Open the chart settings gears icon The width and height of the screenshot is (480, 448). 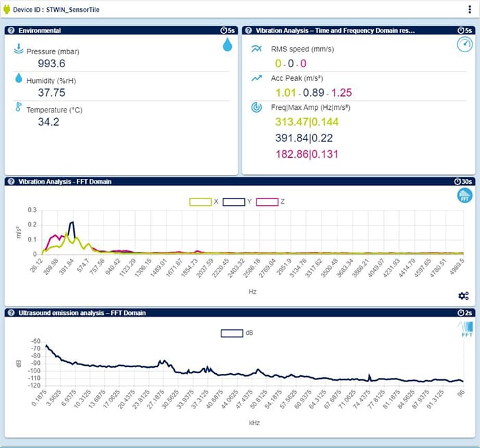click(x=464, y=296)
